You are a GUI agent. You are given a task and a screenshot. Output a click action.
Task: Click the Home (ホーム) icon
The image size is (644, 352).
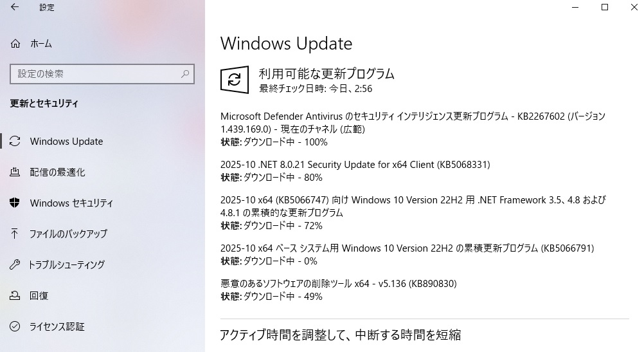(x=15, y=44)
